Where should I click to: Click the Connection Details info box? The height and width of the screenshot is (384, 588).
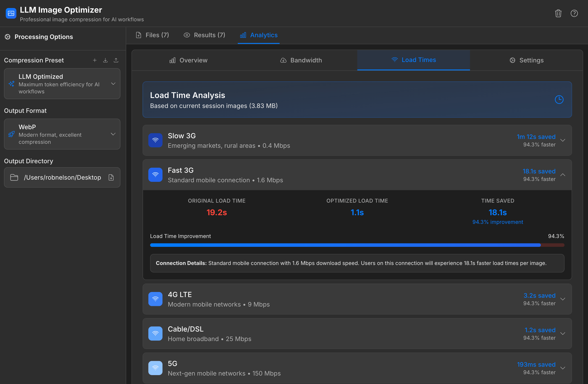(x=357, y=263)
